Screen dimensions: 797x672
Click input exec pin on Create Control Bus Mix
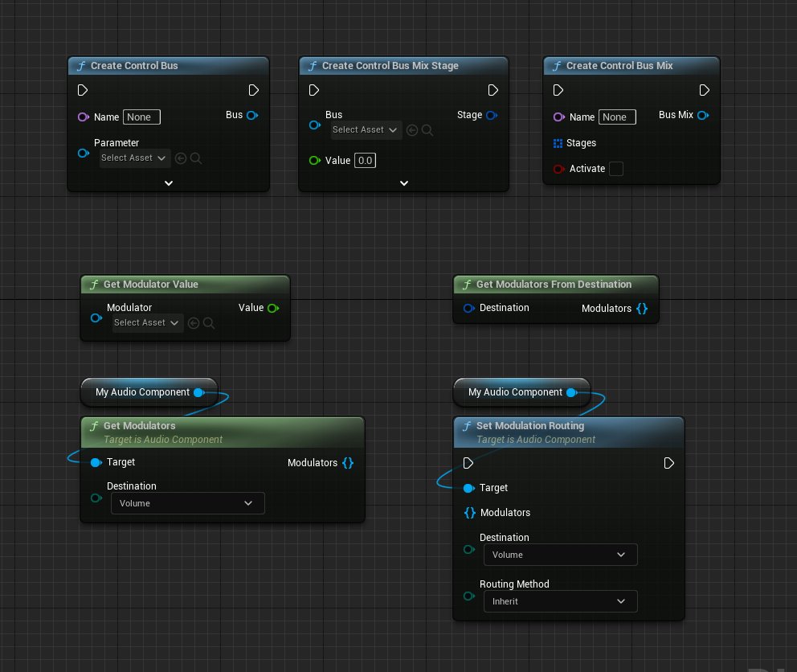point(558,90)
